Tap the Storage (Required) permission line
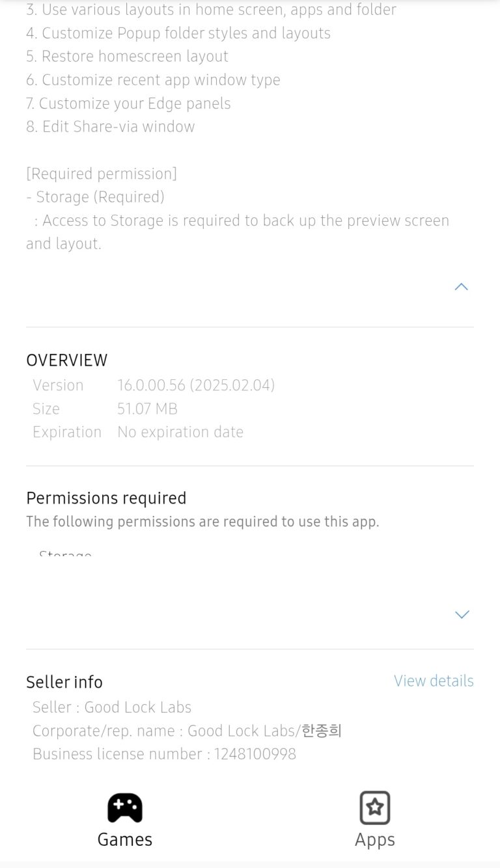500x868 pixels. click(x=95, y=197)
